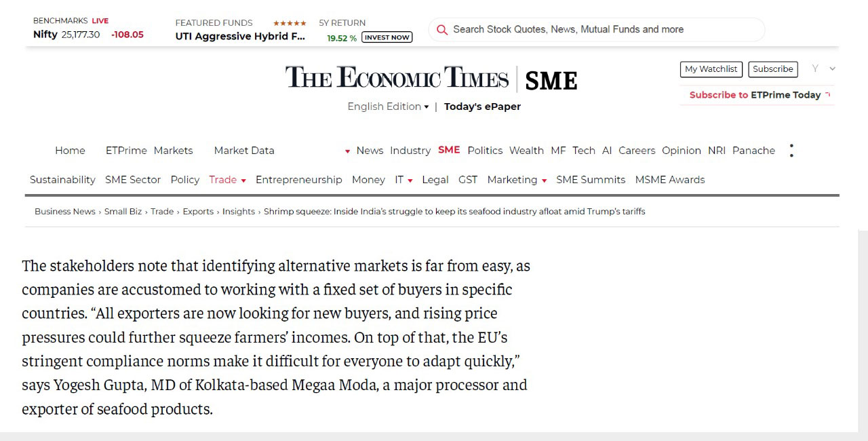868x441 pixels.
Task: Click the Subscribe button
Action: (x=772, y=69)
